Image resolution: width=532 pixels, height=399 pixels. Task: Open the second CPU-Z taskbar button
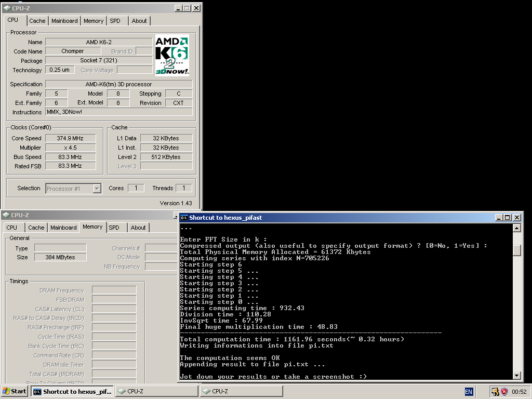[x=242, y=391]
